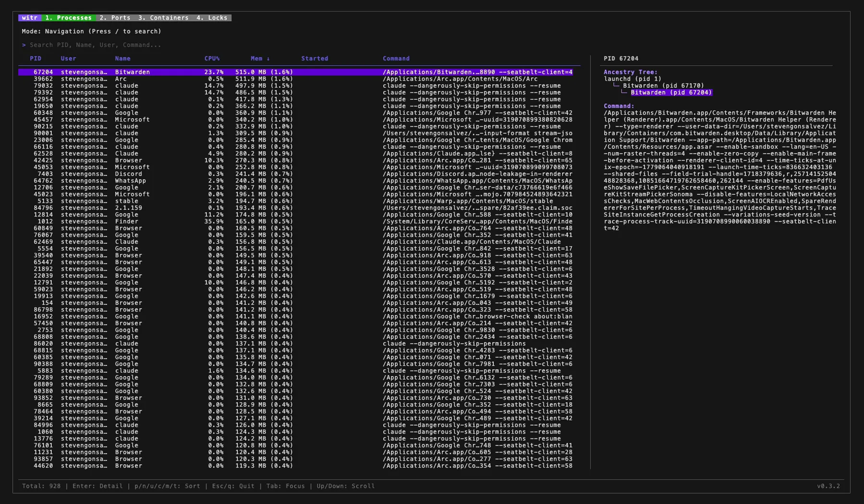
Task: Click the Mode: Navigation status line
Action: point(91,32)
